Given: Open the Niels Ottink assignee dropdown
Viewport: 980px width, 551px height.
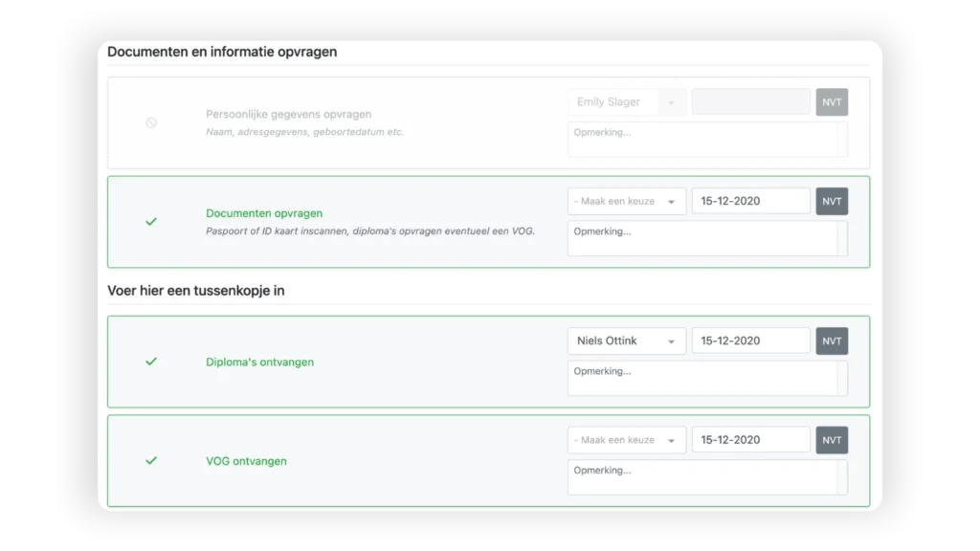Looking at the screenshot, I should pyautogui.click(x=626, y=341).
